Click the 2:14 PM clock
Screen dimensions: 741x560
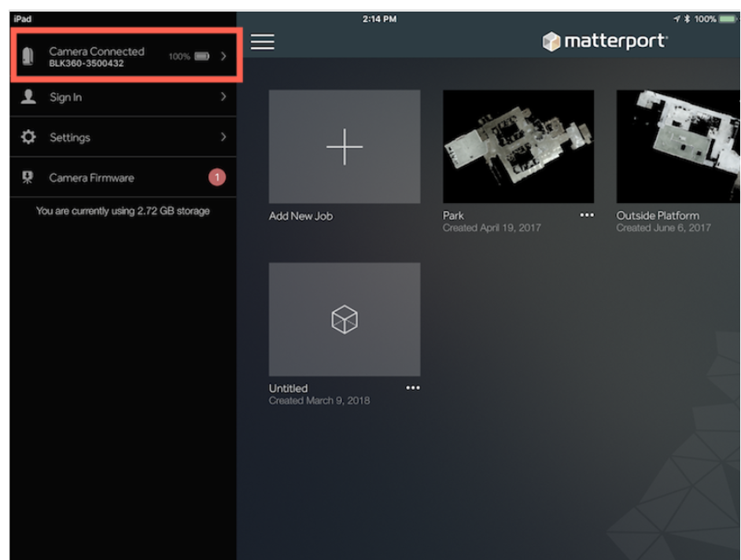[x=379, y=19]
